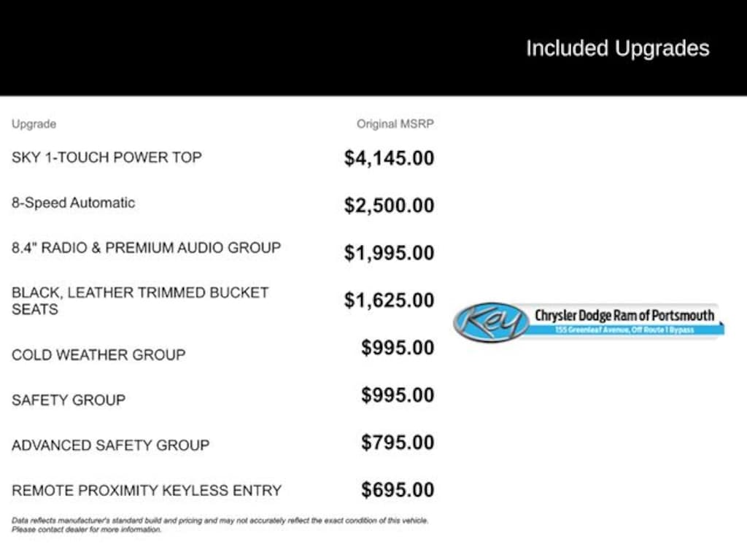Click the manufacturer data disclaimer text
This screenshot has width=747, height=560.
point(220,525)
